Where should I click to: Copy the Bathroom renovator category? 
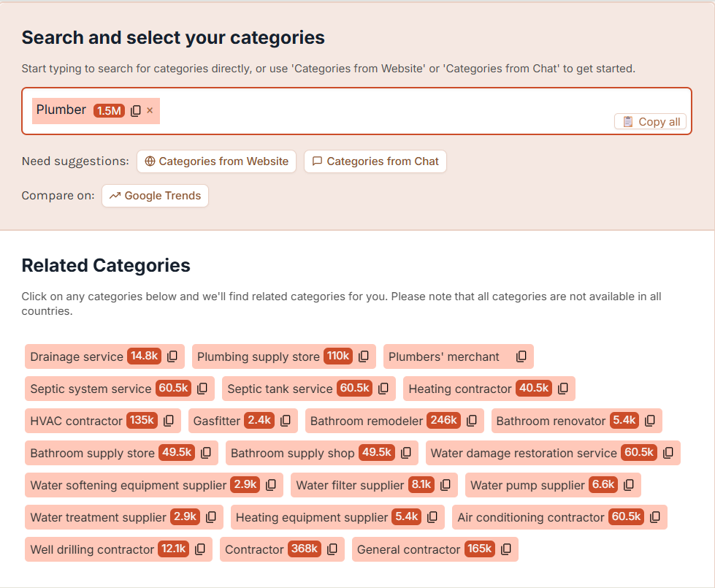tap(650, 421)
